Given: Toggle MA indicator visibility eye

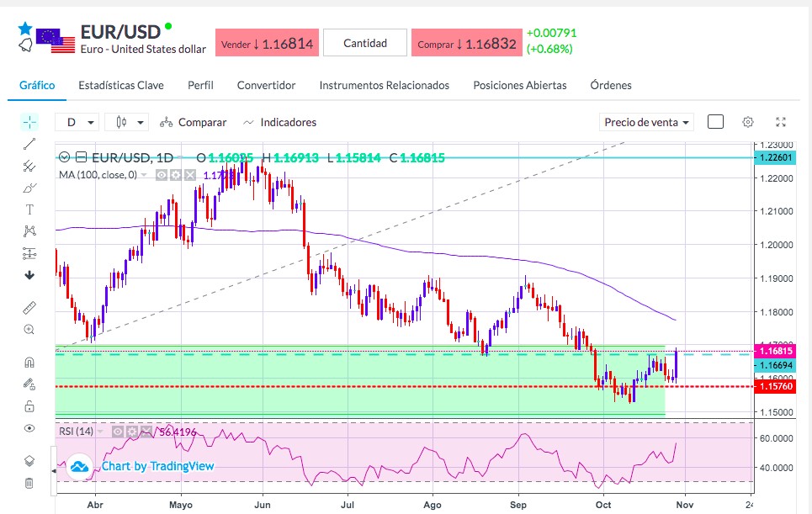Looking at the screenshot, I should [x=162, y=176].
